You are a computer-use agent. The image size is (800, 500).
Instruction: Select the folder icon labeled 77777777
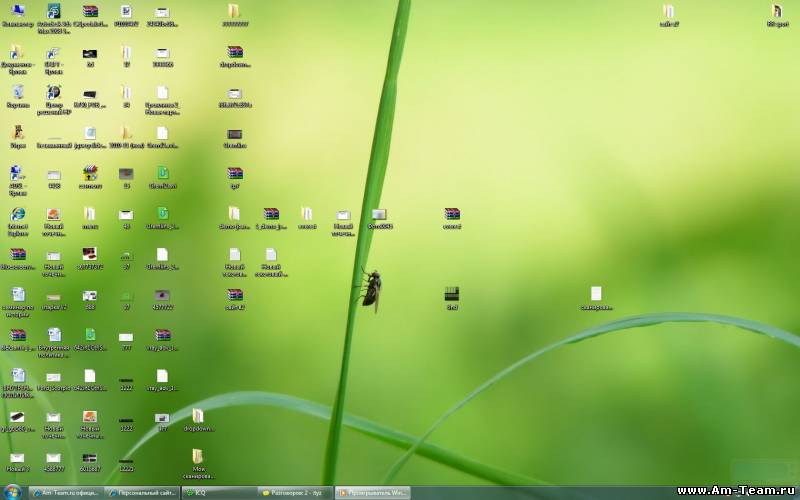click(x=235, y=15)
